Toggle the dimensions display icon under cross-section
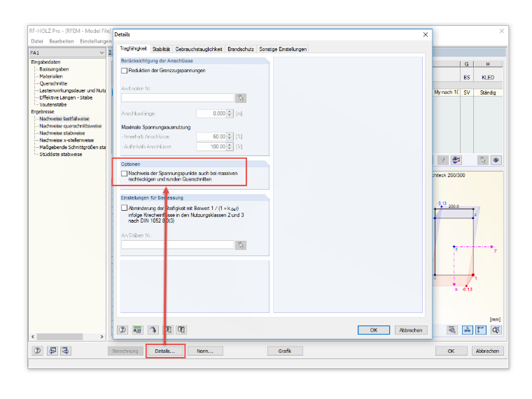The width and height of the screenshot is (532, 399). click(x=481, y=330)
